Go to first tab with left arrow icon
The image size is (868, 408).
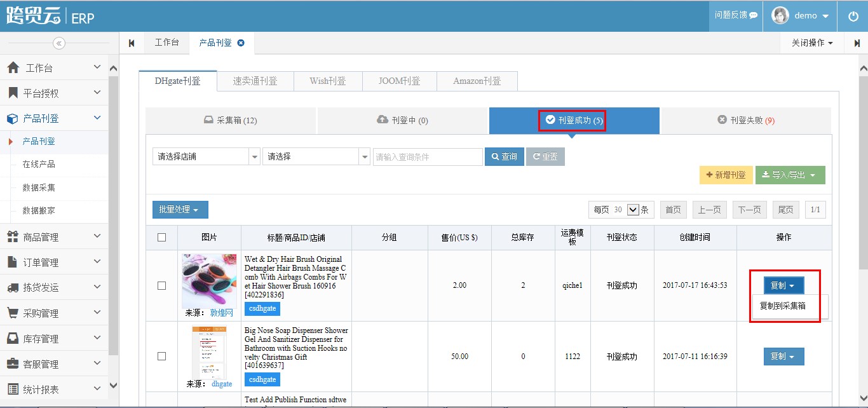coord(132,43)
